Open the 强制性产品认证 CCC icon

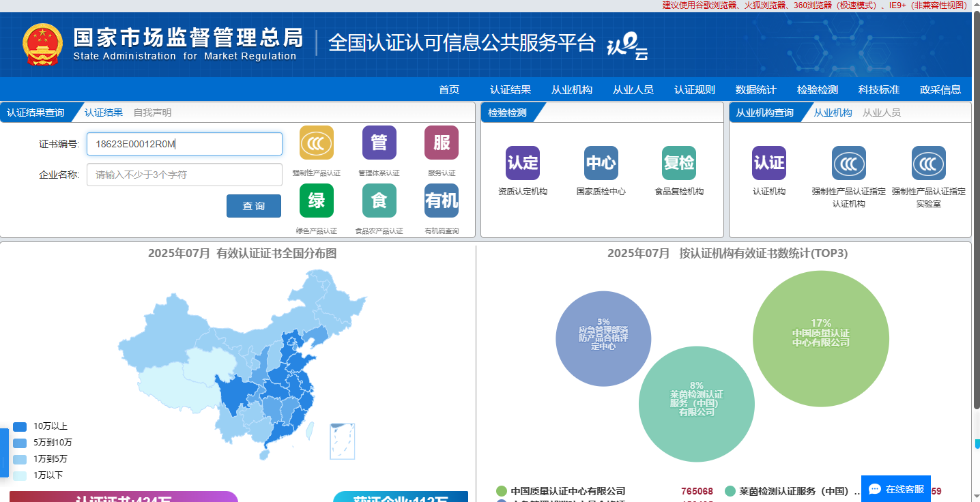tap(317, 143)
